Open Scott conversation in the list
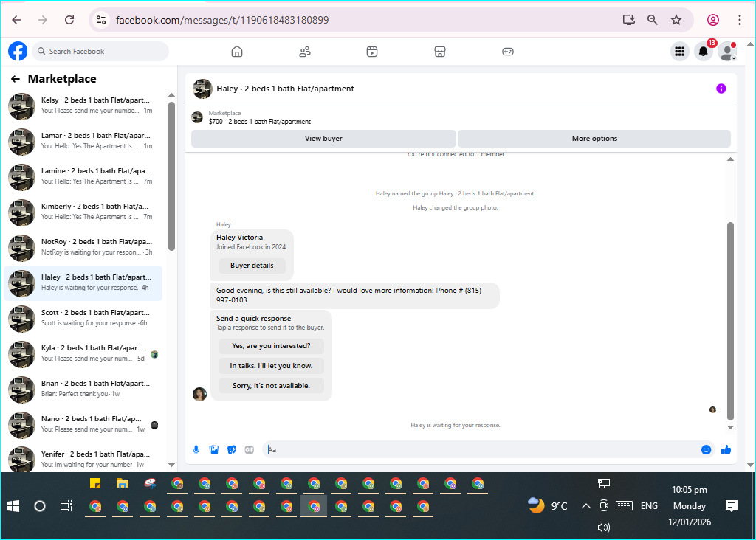Image resolution: width=756 pixels, height=540 pixels. pos(83,318)
